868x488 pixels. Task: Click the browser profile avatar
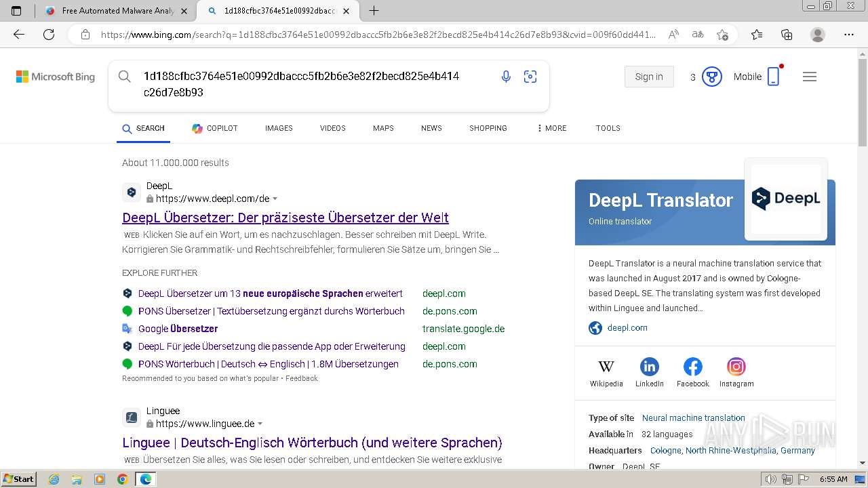click(x=818, y=35)
